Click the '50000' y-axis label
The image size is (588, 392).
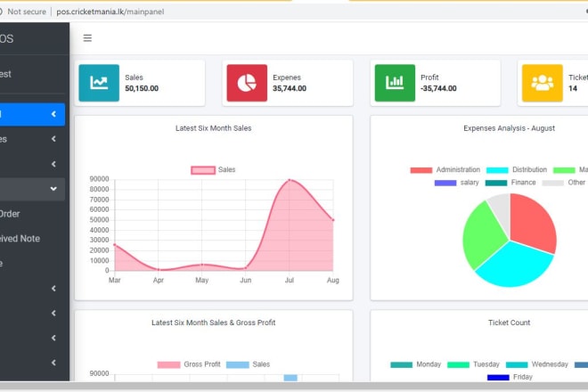click(x=100, y=220)
